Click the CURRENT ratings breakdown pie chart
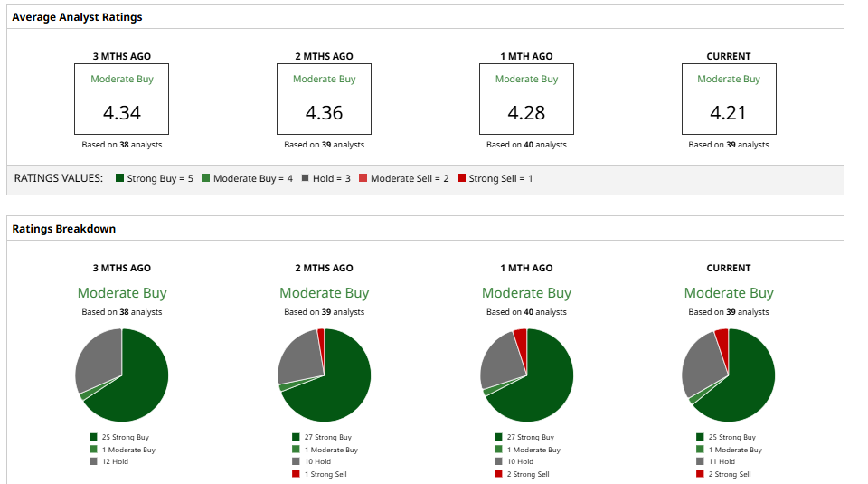Screen dimensions: 868x484 (x=729, y=375)
